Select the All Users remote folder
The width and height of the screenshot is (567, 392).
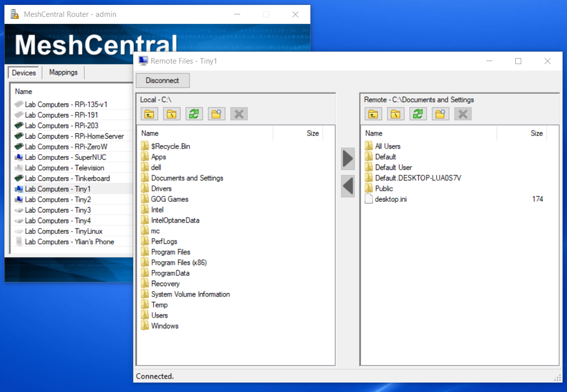(x=383, y=147)
